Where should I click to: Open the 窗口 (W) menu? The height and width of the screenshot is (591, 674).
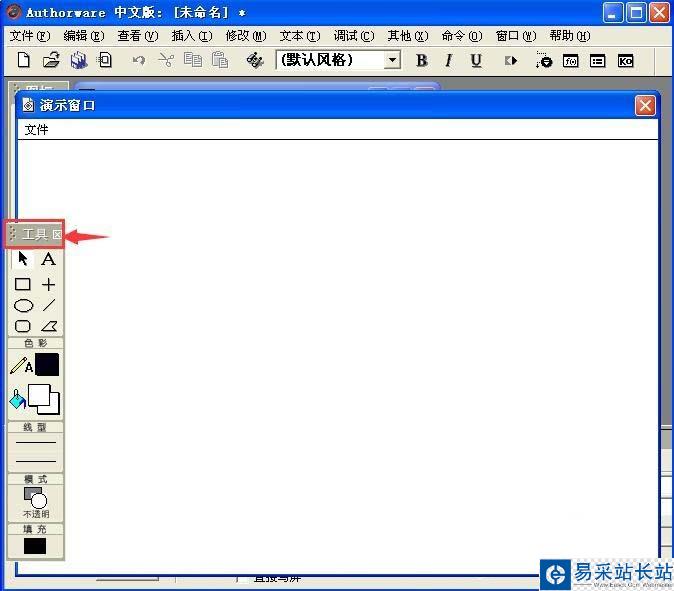point(516,36)
